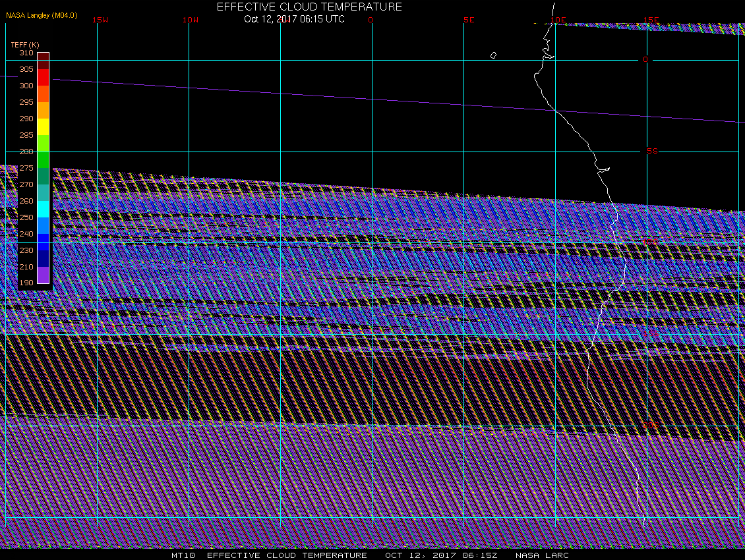Click the '240' legend value

[x=26, y=234]
